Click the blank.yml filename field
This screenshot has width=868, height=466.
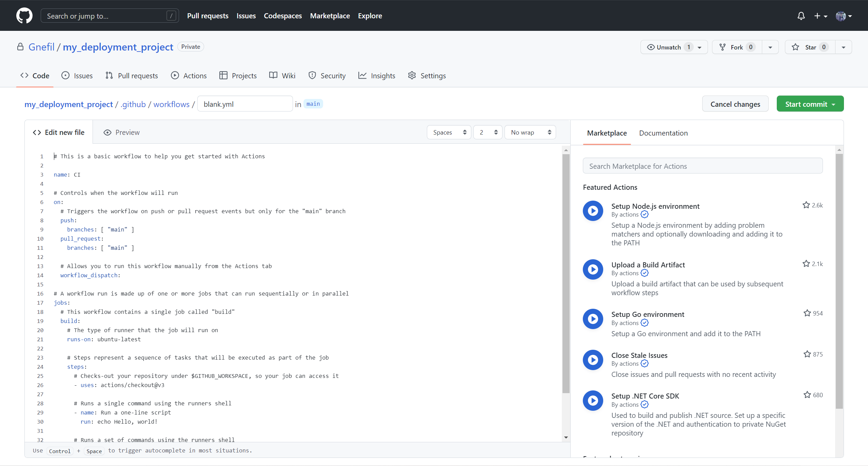click(245, 104)
